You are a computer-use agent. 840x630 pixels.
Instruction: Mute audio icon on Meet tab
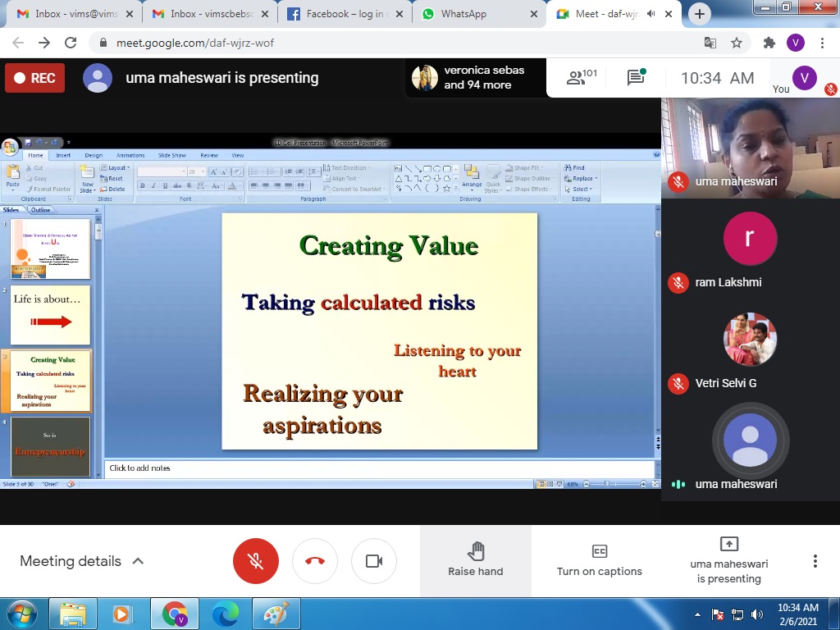651,14
